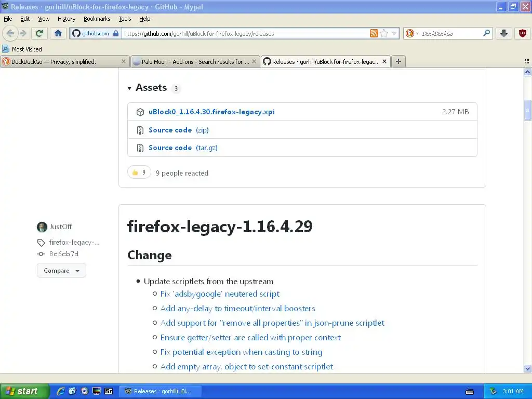
Task: Expand the Compare dropdown button
Action: (61, 270)
